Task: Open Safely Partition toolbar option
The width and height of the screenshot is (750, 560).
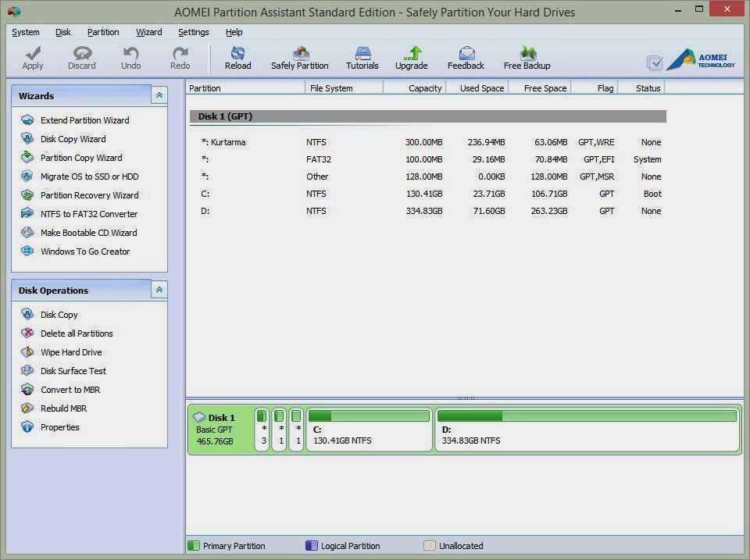Action: (x=300, y=58)
